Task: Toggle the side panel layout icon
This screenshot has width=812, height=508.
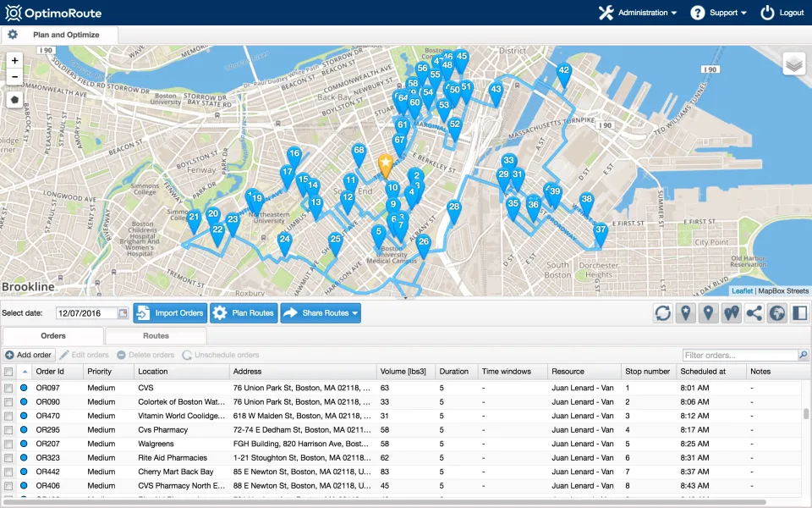Action: (800, 313)
